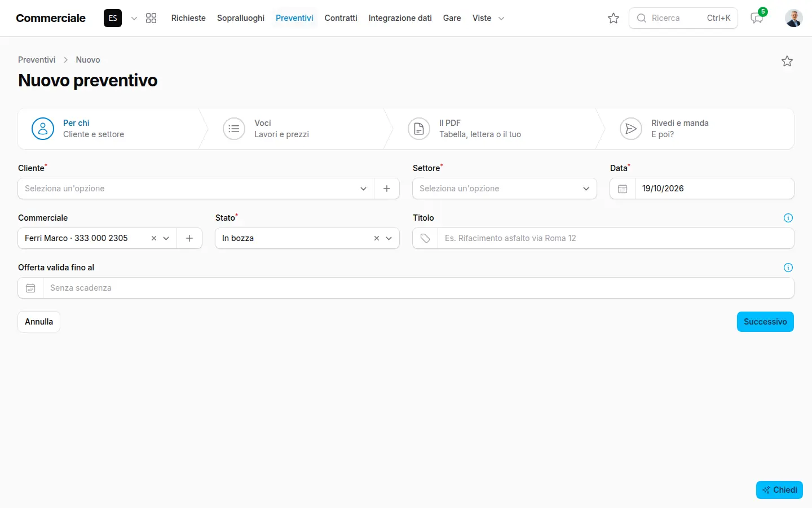Open the Chiedi assistant button
This screenshot has width=812, height=508.
coord(779,490)
